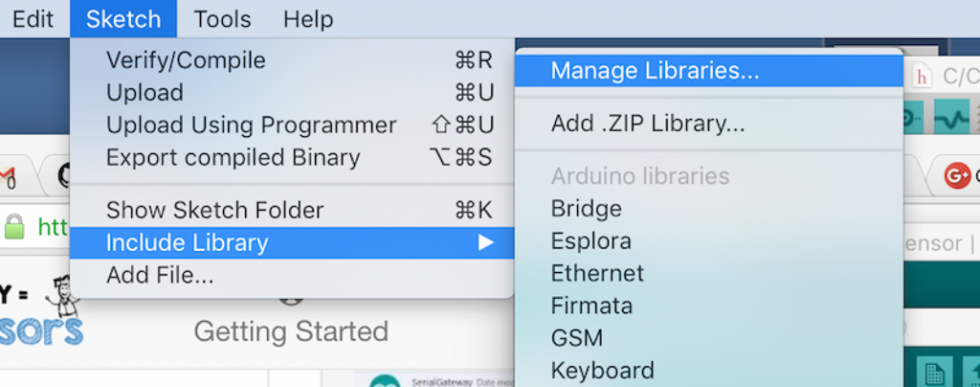Select Add .ZIP Library option
Screen dimensions: 980x387
point(648,124)
